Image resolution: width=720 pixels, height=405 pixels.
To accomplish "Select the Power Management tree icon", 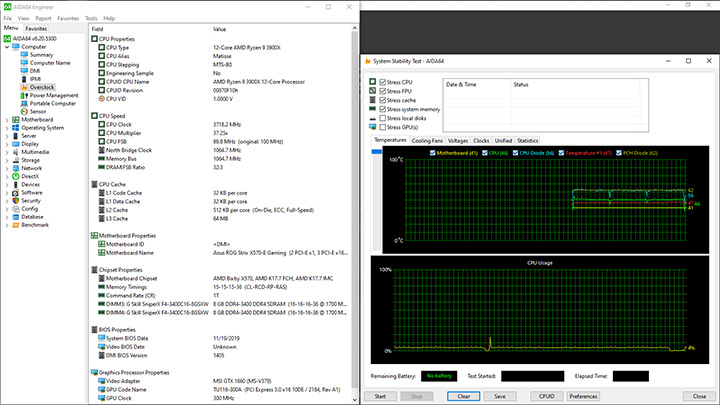I will [25, 95].
